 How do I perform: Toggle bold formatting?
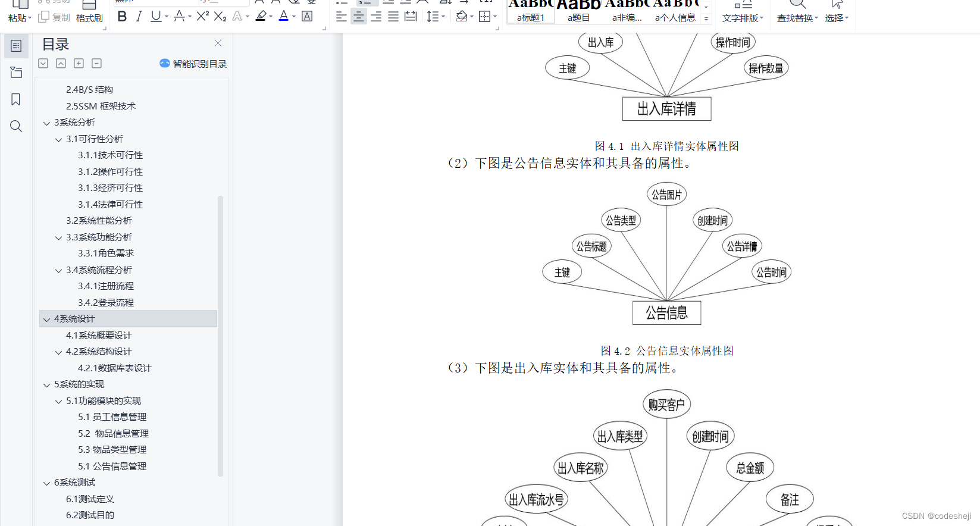(122, 17)
